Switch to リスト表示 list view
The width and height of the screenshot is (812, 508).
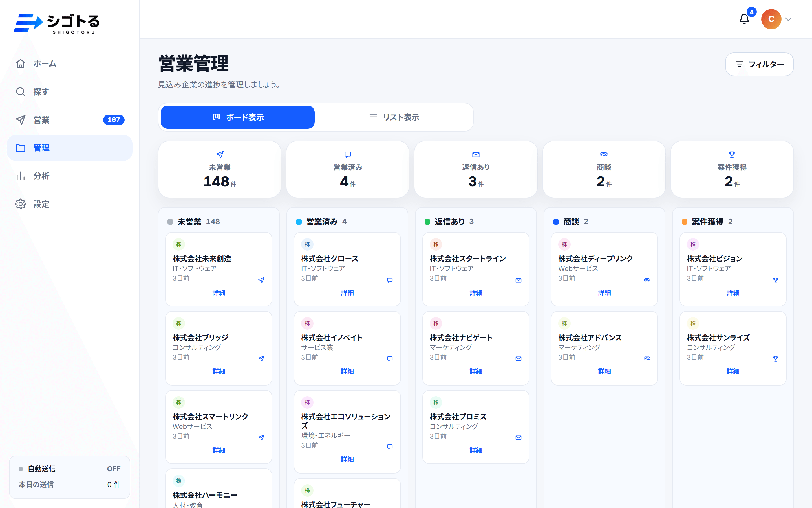[394, 117]
